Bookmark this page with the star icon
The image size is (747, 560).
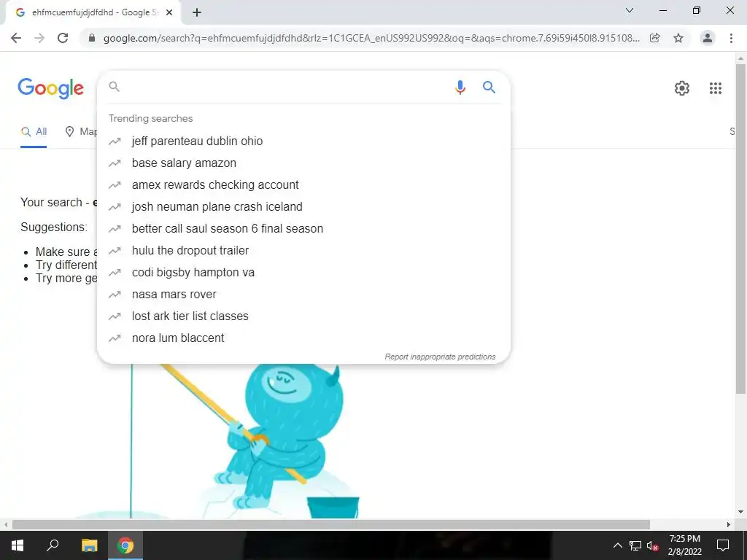[x=678, y=38]
